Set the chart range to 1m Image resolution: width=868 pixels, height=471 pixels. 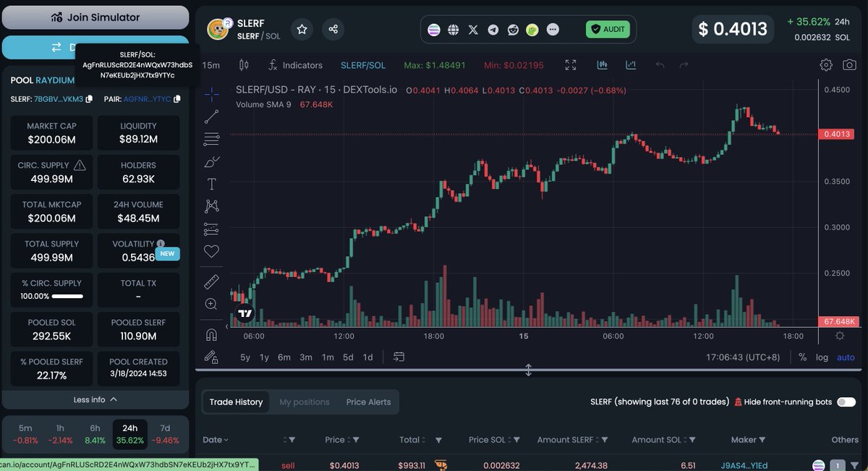[x=328, y=357]
